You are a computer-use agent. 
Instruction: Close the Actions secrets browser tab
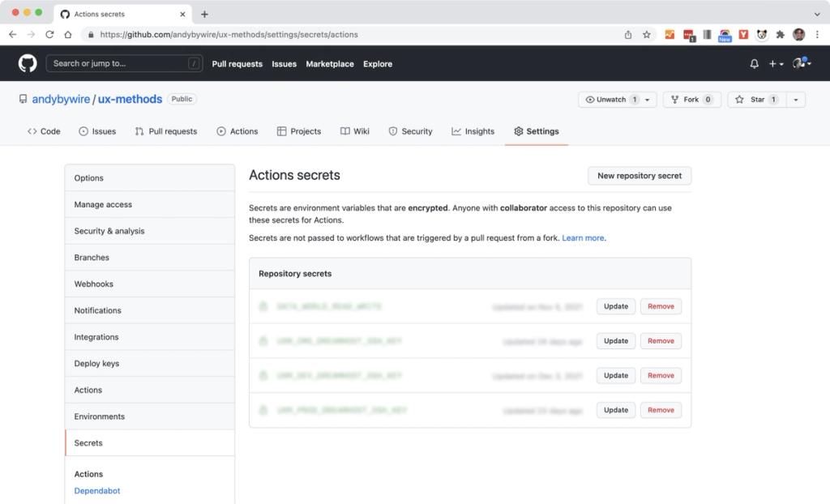coord(182,15)
